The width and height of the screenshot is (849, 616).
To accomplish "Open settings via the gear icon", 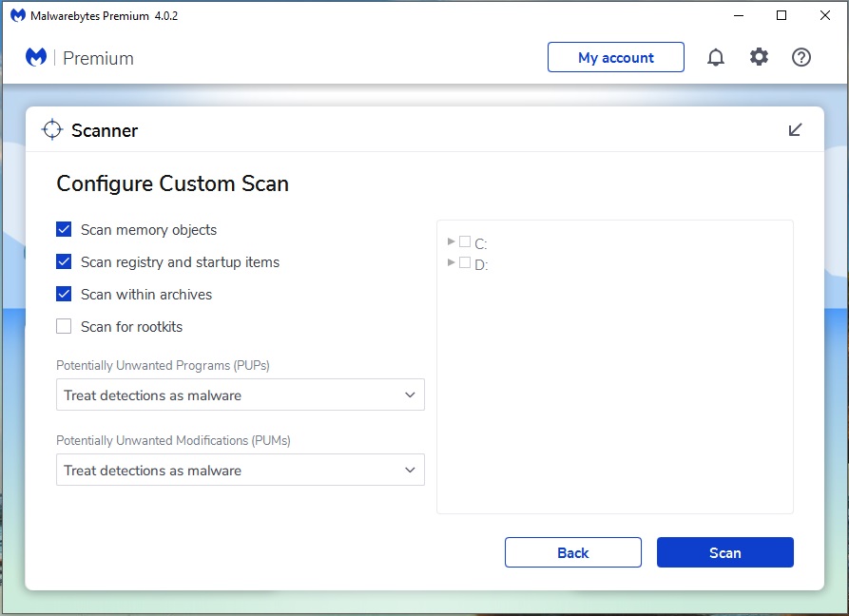I will [x=759, y=57].
